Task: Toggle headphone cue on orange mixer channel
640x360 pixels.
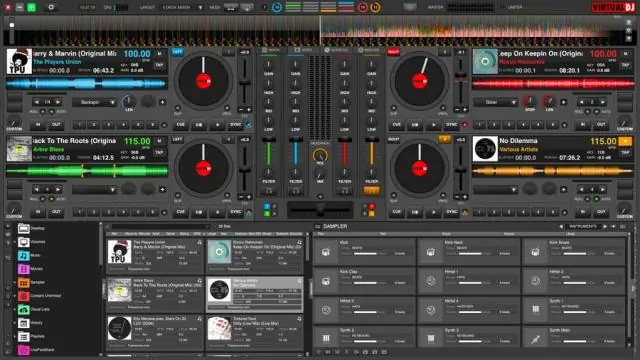Action: (x=371, y=191)
